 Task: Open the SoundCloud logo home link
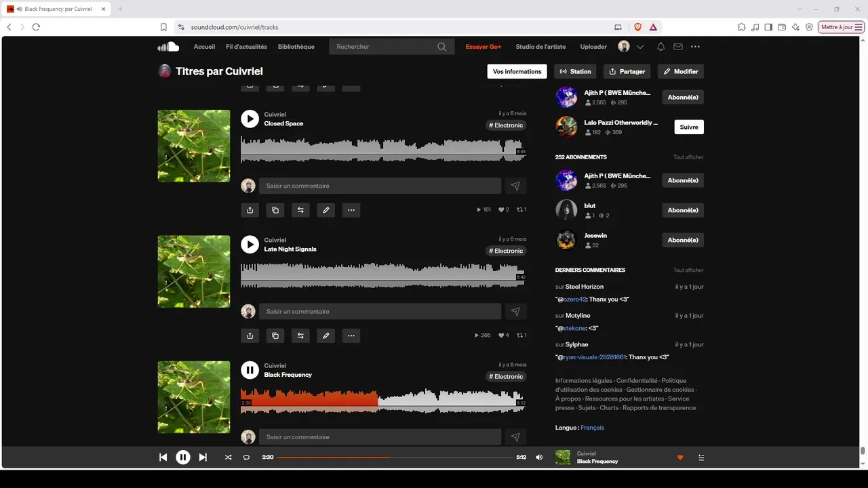tap(168, 47)
